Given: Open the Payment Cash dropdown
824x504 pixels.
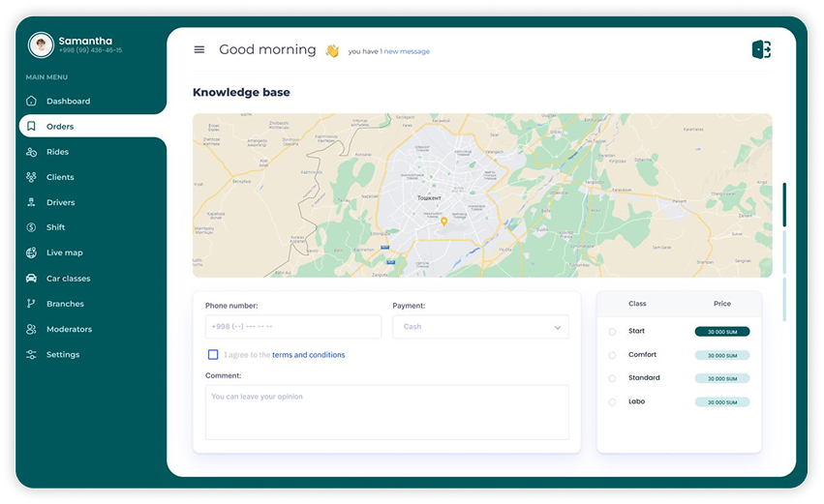Looking at the screenshot, I should [x=480, y=327].
